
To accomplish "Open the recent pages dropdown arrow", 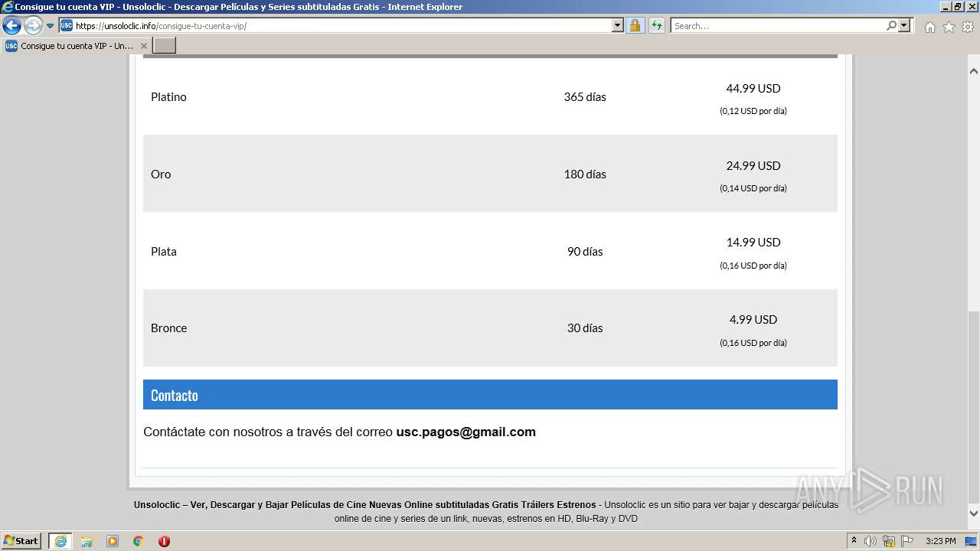I will coord(51,26).
